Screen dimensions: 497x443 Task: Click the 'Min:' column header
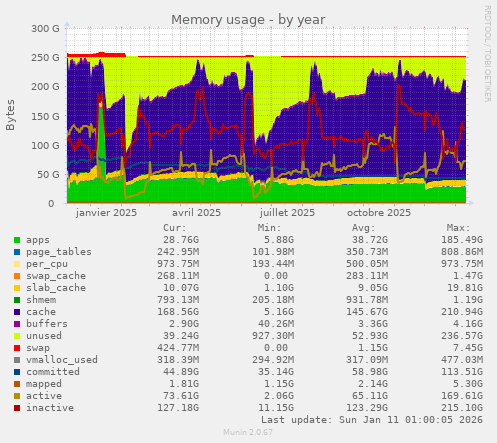pyautogui.click(x=269, y=228)
